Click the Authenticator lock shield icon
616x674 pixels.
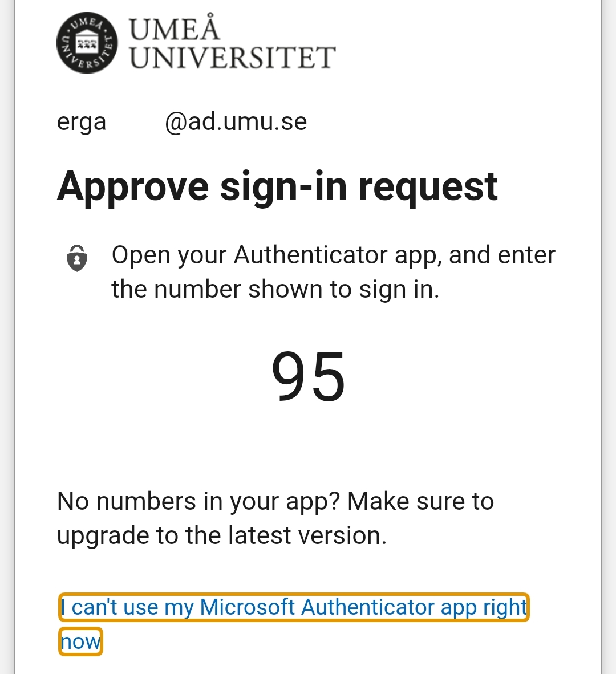77,258
